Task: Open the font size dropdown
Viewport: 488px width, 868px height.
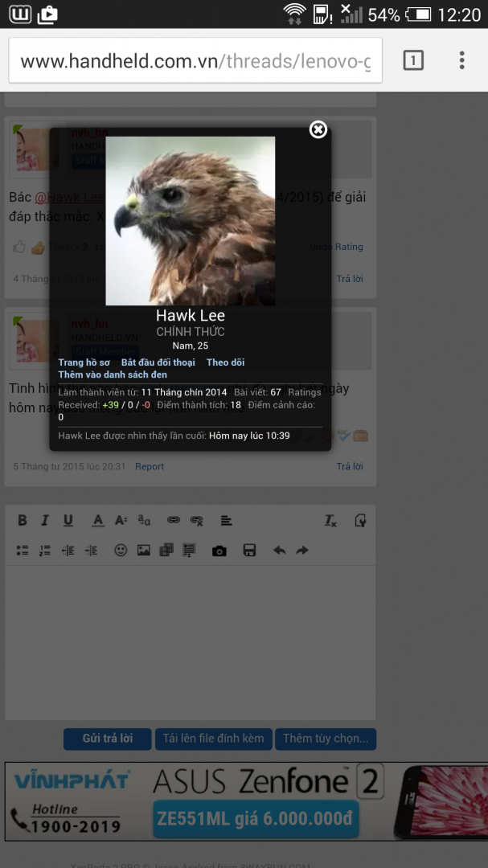Action: [x=121, y=520]
